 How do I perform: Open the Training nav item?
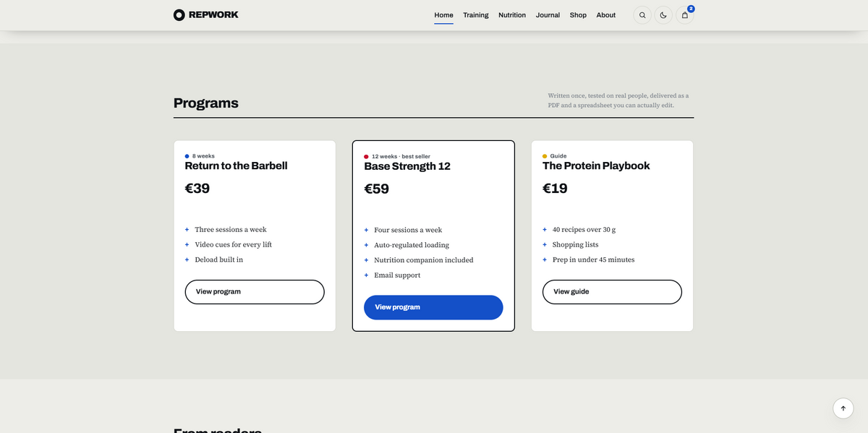point(476,15)
